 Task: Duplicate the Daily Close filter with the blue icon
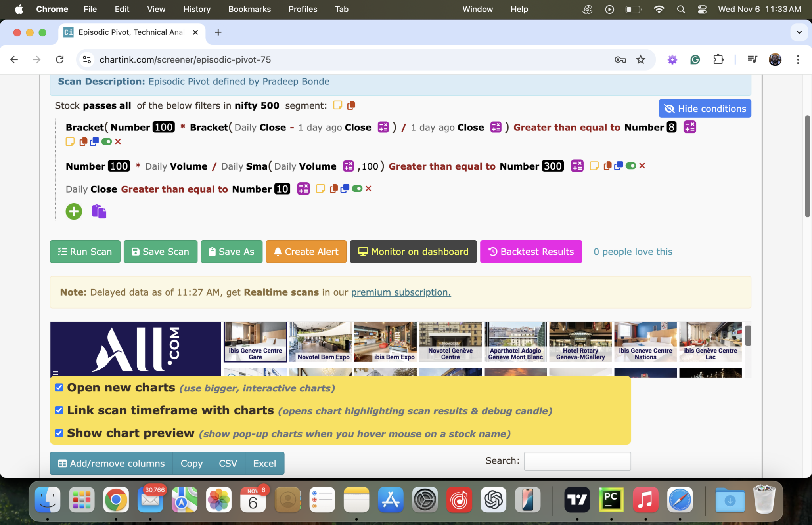(345, 189)
